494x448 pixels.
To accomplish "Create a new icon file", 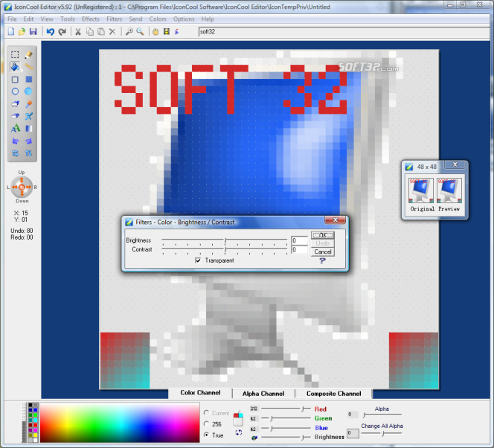I will tap(11, 31).
